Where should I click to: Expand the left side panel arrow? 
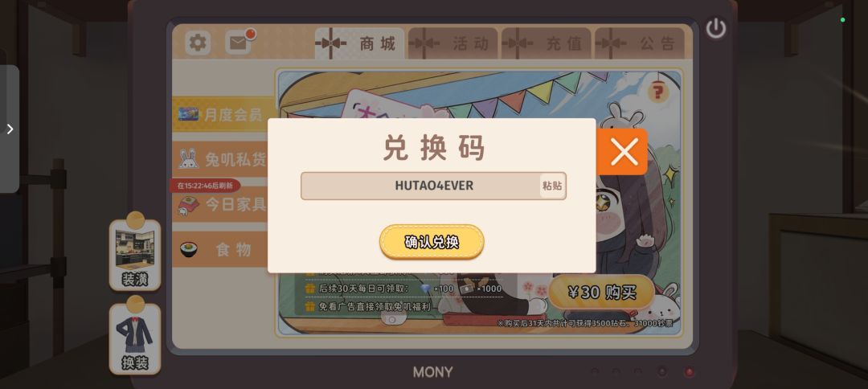coord(10,129)
